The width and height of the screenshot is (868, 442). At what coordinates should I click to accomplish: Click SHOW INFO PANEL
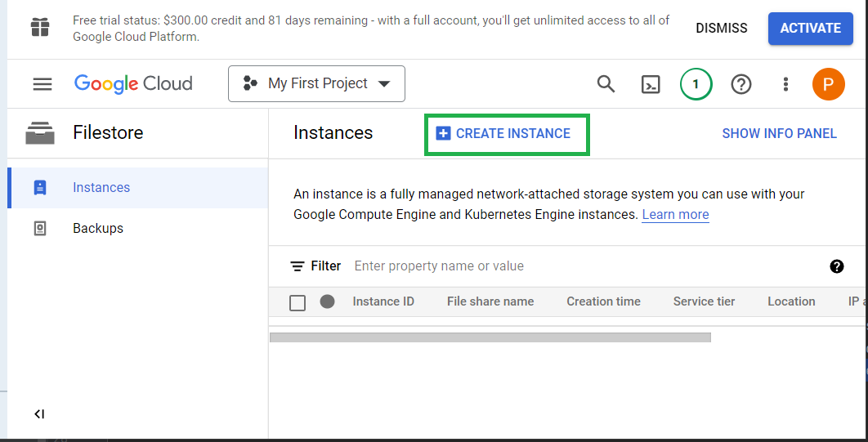click(x=780, y=133)
